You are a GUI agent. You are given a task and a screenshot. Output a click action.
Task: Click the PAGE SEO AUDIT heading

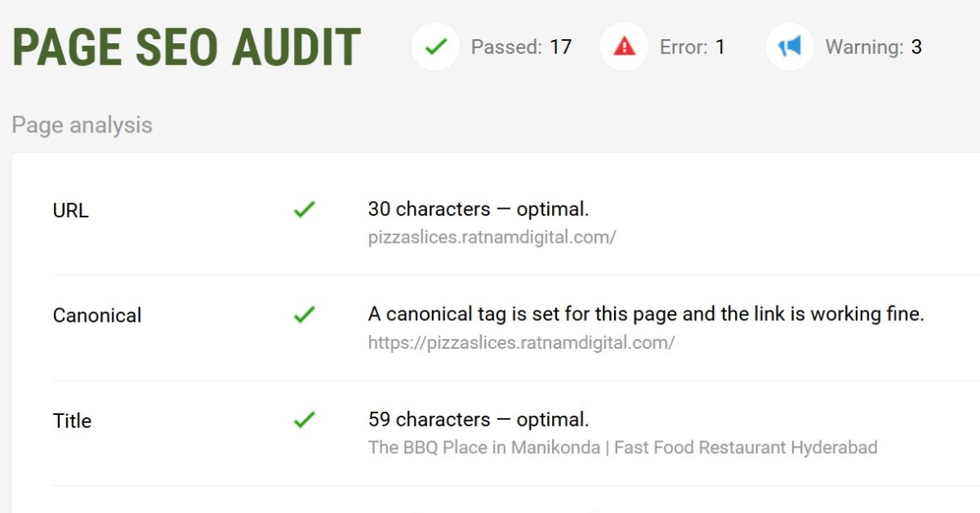186,47
